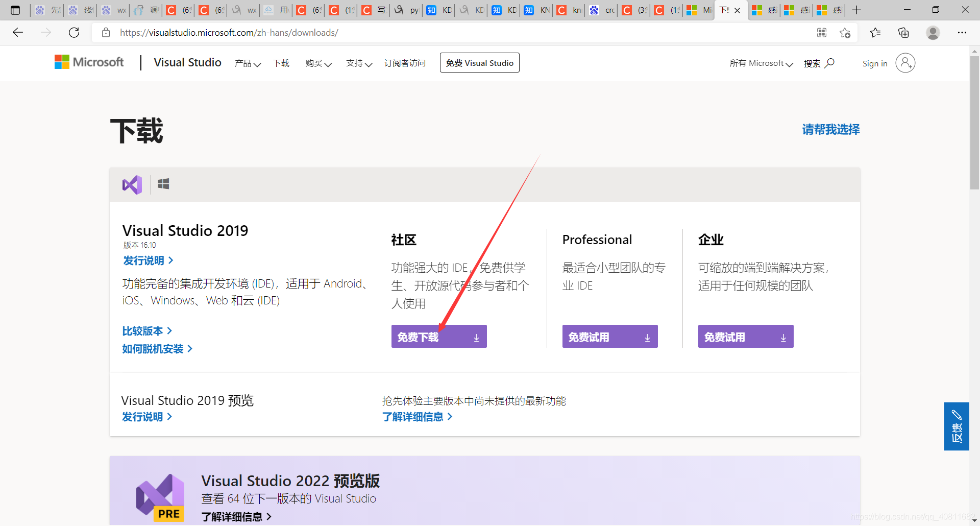Open the browser profile avatar
Viewport: 980px width, 526px height.
(x=933, y=33)
